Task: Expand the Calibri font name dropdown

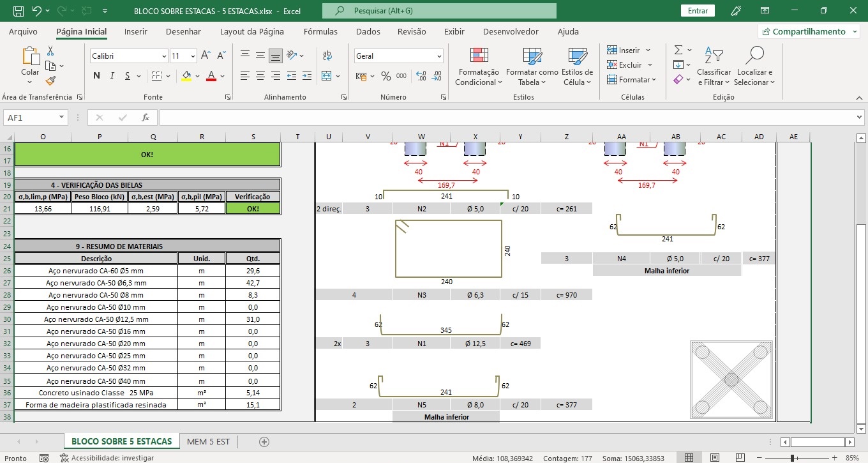Action: (x=163, y=56)
